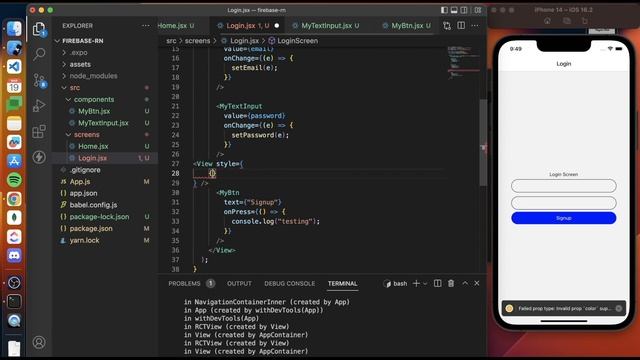Collapse the screens folder
The height and width of the screenshot is (360, 640).
point(87,135)
